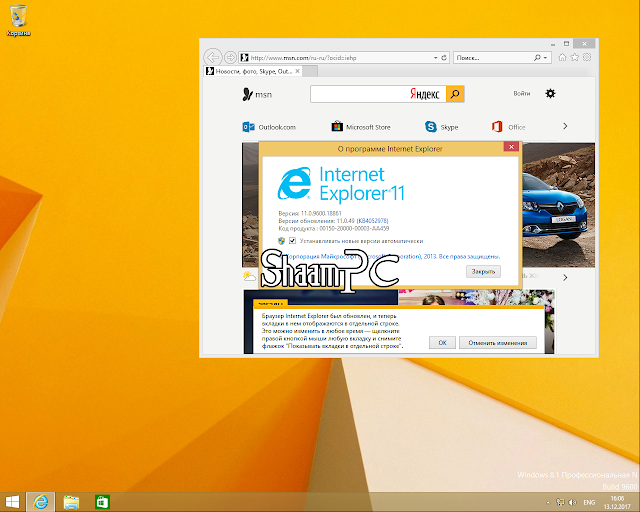Image resolution: width=640 pixels, height=512 pixels.
Task: Open the Recycle Bin desktop icon
Action: point(18,20)
